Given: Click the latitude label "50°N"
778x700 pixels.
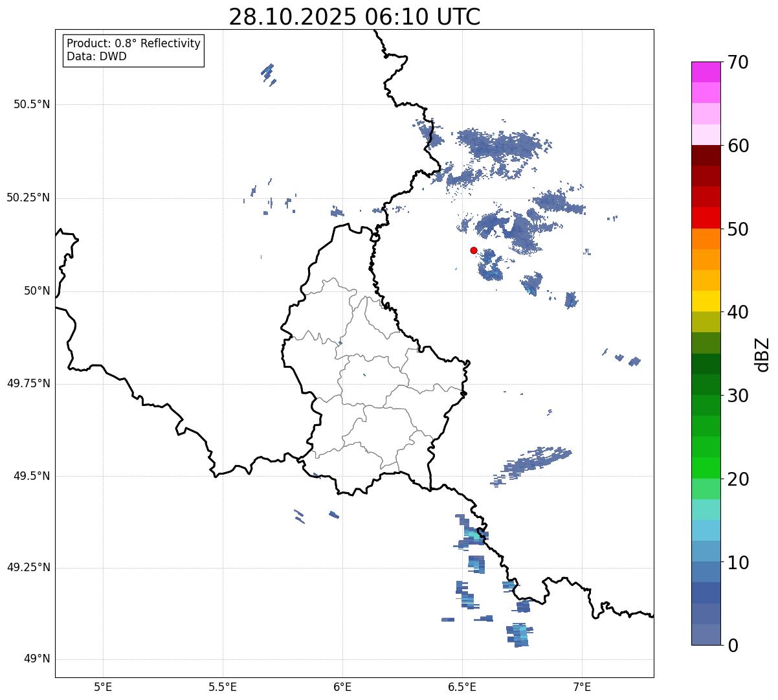Looking at the screenshot, I should (37, 291).
